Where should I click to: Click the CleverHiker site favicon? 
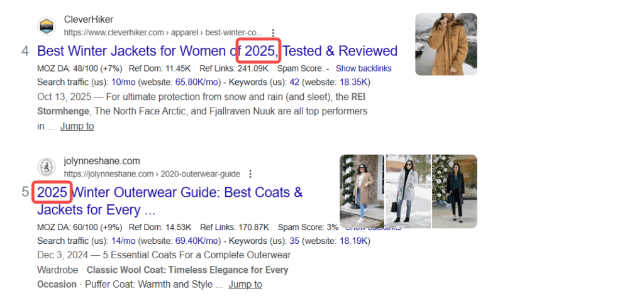pyautogui.click(x=47, y=26)
